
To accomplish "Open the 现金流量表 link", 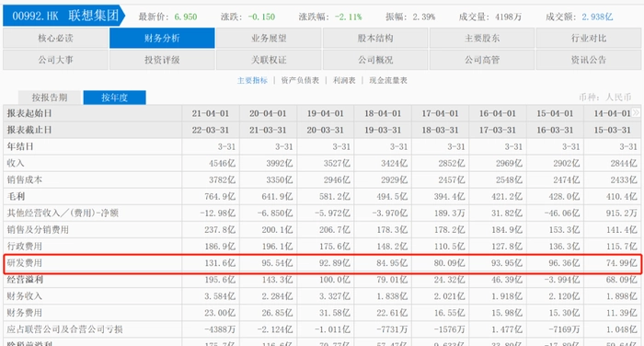I will click(x=388, y=81).
